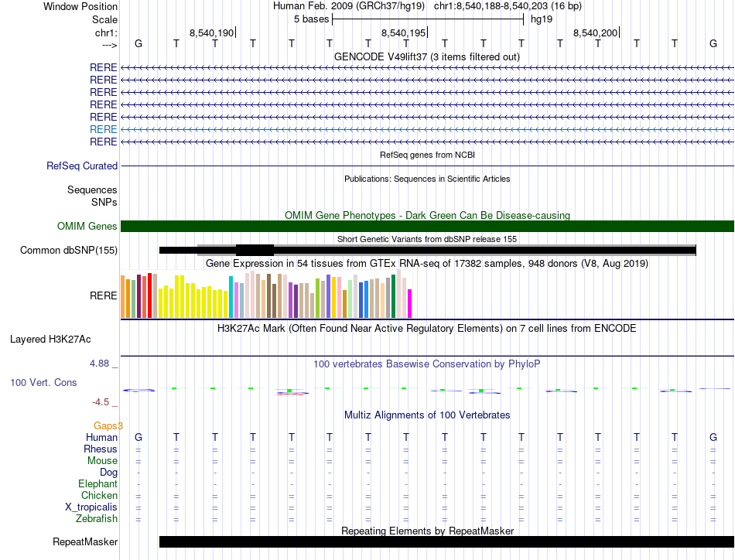Select the Zebrafish species row label
The image size is (735, 560).
pyautogui.click(x=97, y=519)
